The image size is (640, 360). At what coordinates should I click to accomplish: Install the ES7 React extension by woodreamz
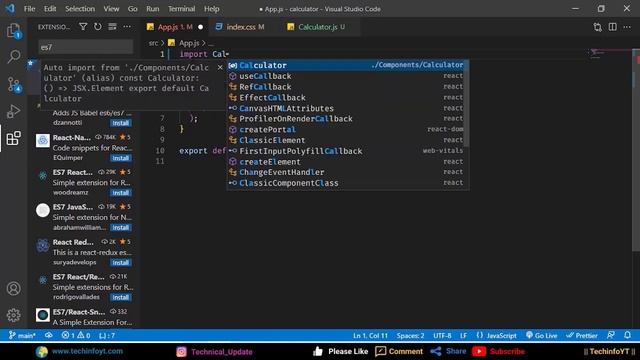(120, 193)
